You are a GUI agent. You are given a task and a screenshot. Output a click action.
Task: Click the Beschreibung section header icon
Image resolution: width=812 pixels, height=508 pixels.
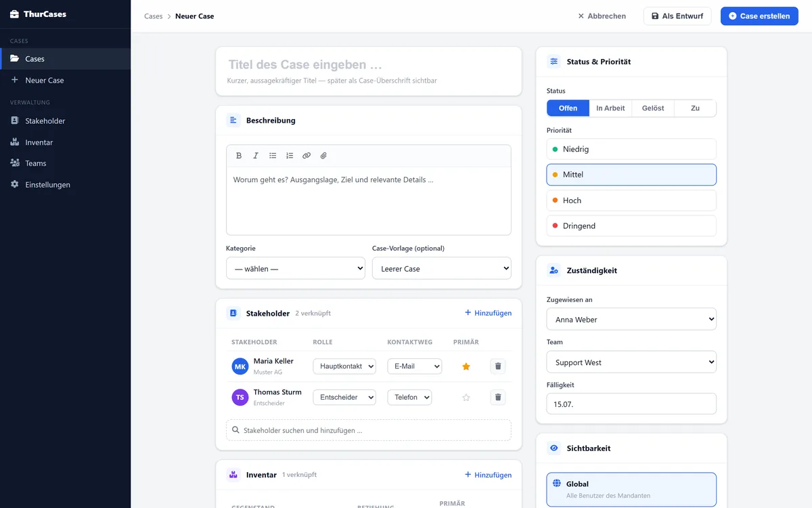(x=233, y=121)
